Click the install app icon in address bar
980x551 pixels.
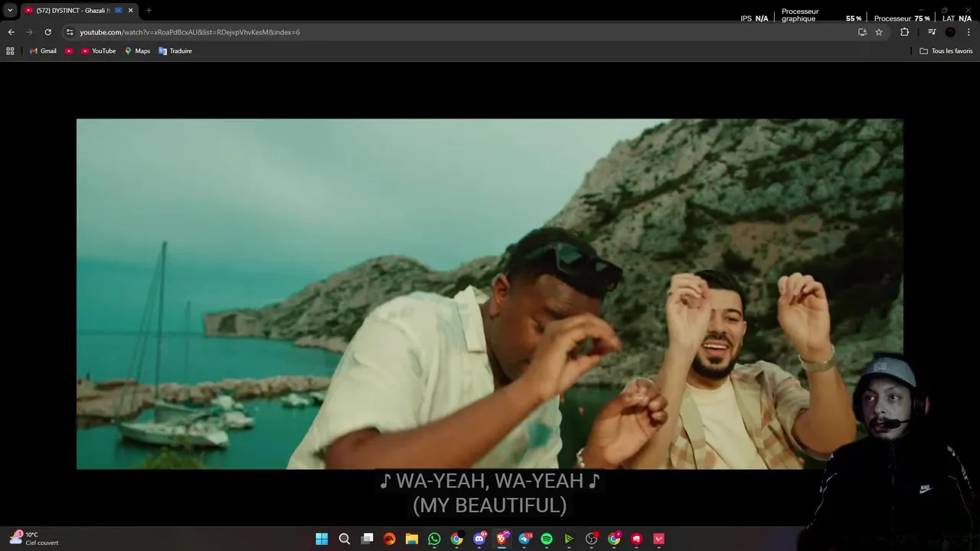tap(862, 32)
